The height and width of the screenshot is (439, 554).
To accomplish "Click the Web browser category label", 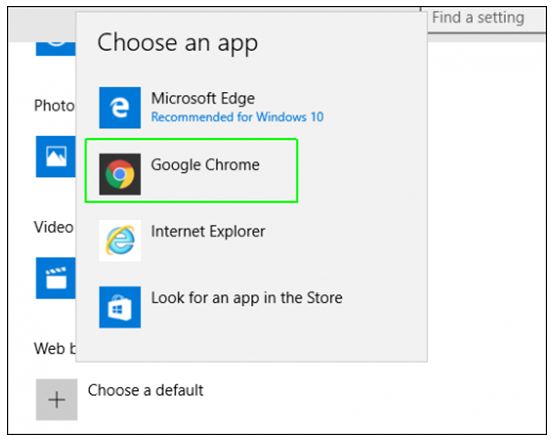I will pyautogui.click(x=55, y=349).
